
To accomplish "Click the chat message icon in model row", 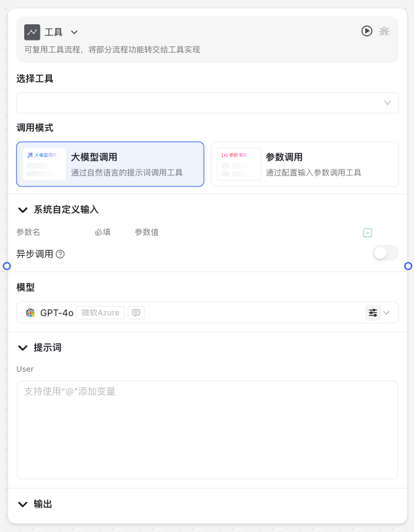I will click(x=136, y=313).
